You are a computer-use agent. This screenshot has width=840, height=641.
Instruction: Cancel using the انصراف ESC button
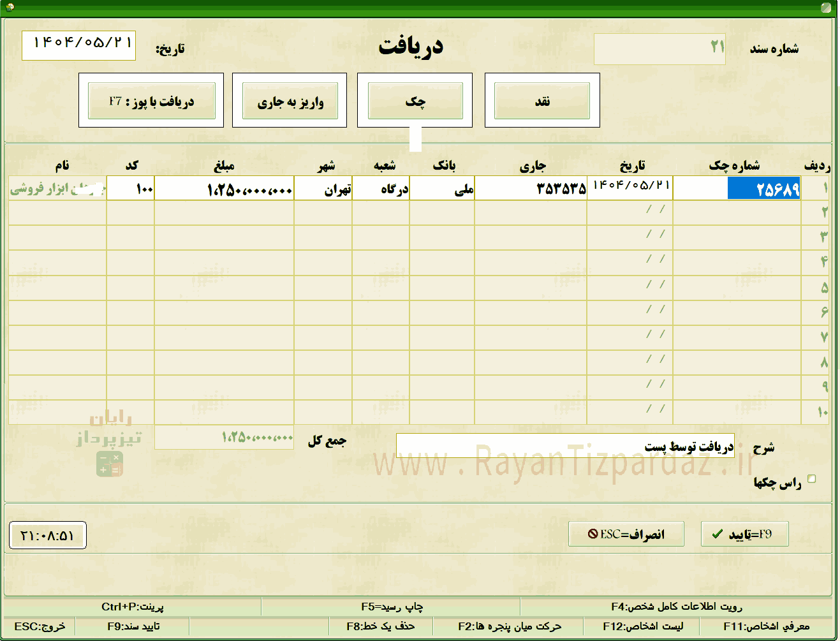tap(626, 534)
